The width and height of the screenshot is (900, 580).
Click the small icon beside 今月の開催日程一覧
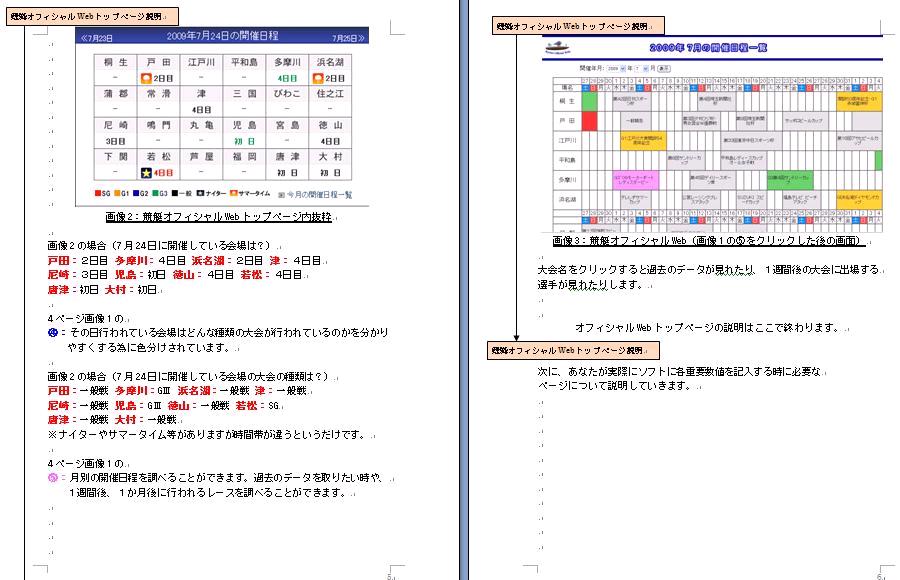point(281,195)
